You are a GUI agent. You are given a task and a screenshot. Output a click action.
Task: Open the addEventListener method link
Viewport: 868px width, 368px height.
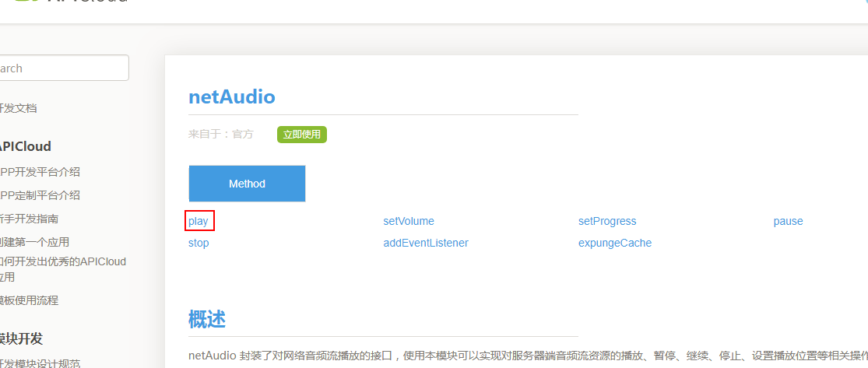point(426,243)
